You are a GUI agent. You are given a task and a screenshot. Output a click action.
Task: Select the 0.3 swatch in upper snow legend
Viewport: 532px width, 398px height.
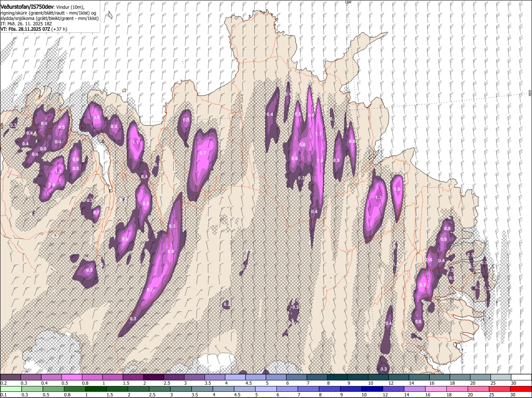pos(31,377)
